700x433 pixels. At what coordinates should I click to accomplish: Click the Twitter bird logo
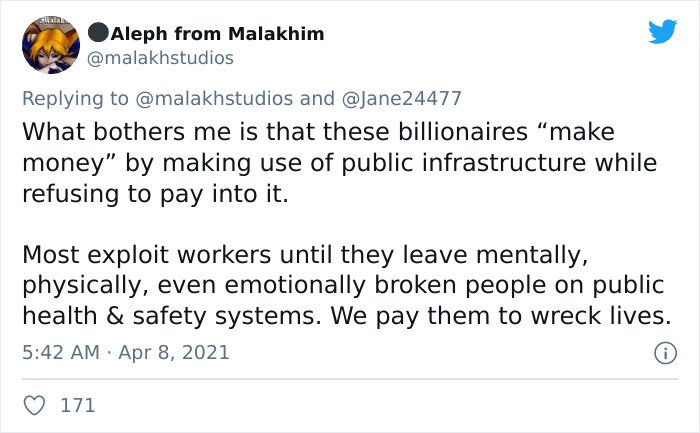click(x=663, y=31)
